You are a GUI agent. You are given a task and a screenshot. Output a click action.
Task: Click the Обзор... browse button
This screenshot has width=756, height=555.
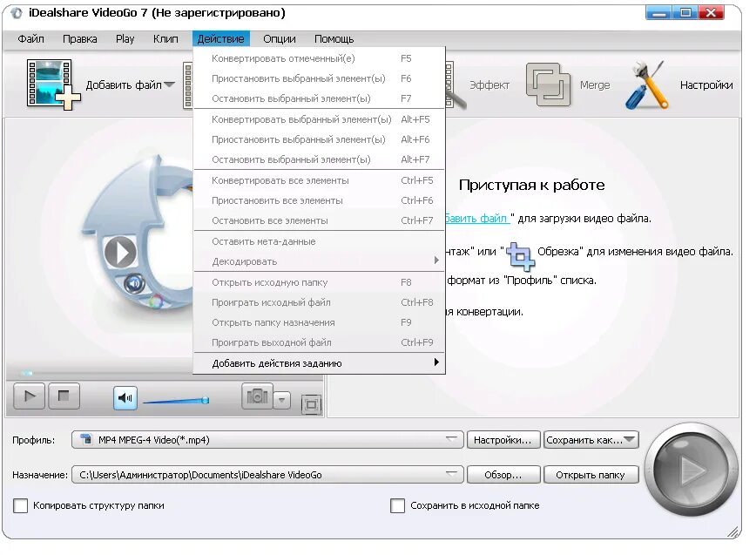point(503,475)
